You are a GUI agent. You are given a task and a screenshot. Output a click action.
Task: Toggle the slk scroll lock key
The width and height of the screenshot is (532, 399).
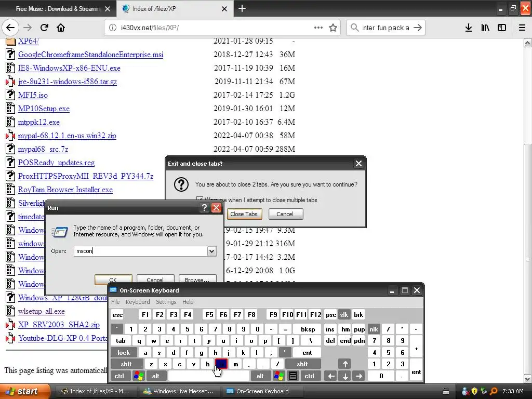(344, 314)
